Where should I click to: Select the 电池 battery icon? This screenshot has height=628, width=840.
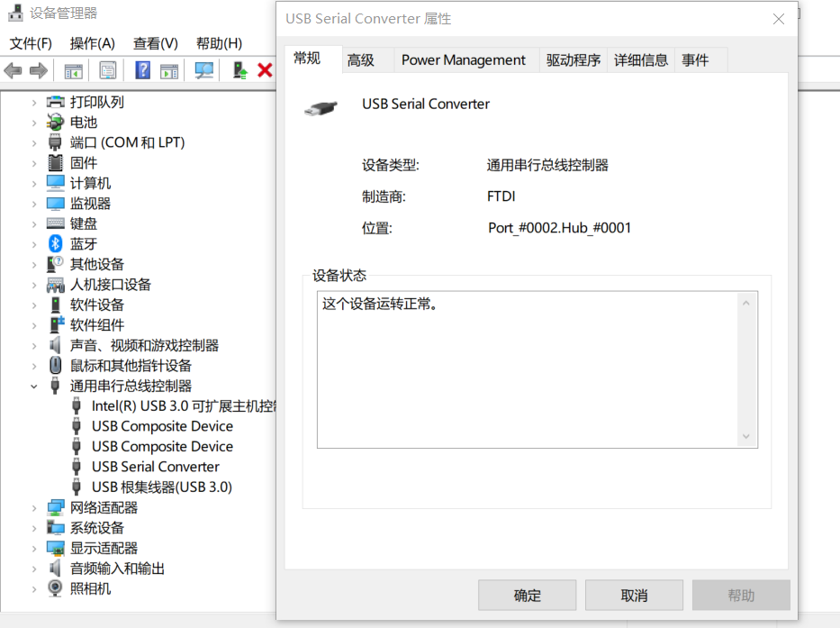[55, 123]
